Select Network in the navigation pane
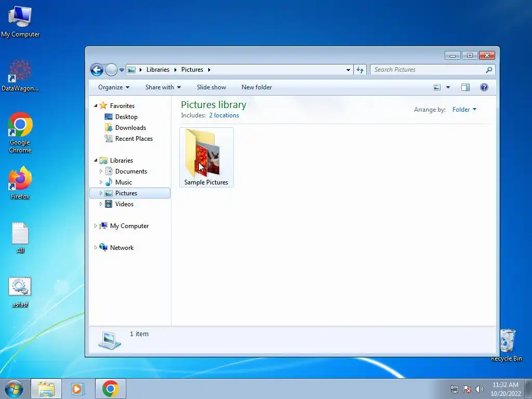The width and height of the screenshot is (532, 399). point(122,248)
